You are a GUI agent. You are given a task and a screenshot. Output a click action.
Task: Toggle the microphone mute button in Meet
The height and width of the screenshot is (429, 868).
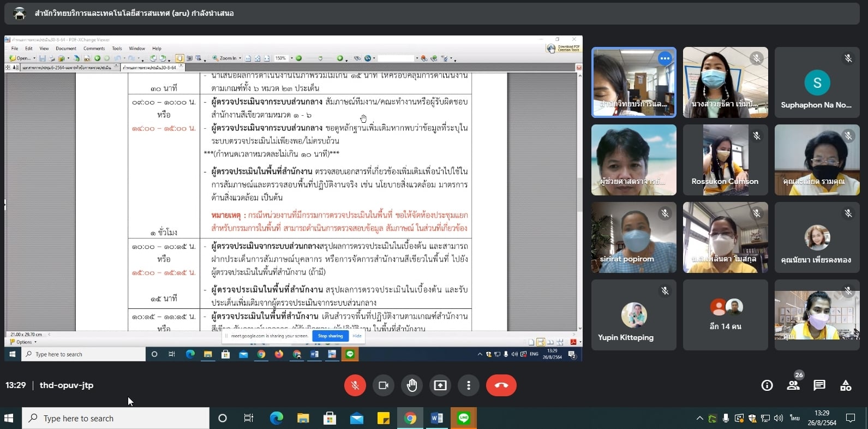coord(355,385)
